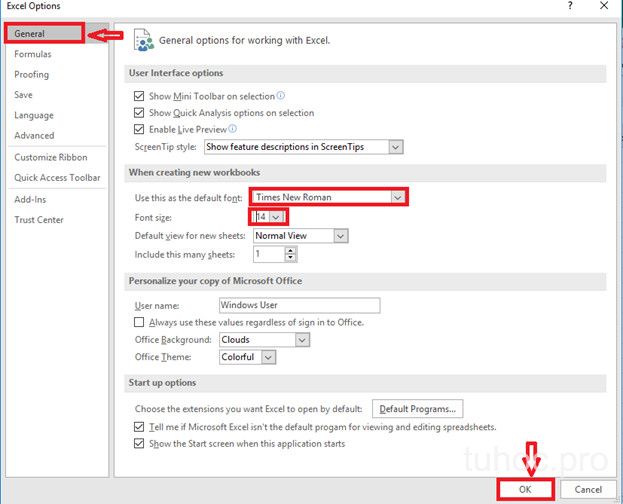
Task: Enable Always use these values checkbox
Action: [x=139, y=322]
